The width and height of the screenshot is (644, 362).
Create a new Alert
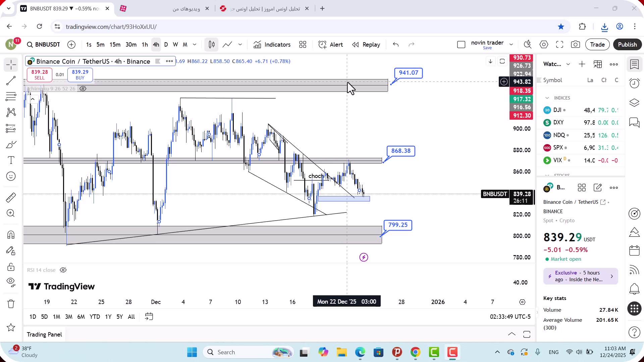331,45
